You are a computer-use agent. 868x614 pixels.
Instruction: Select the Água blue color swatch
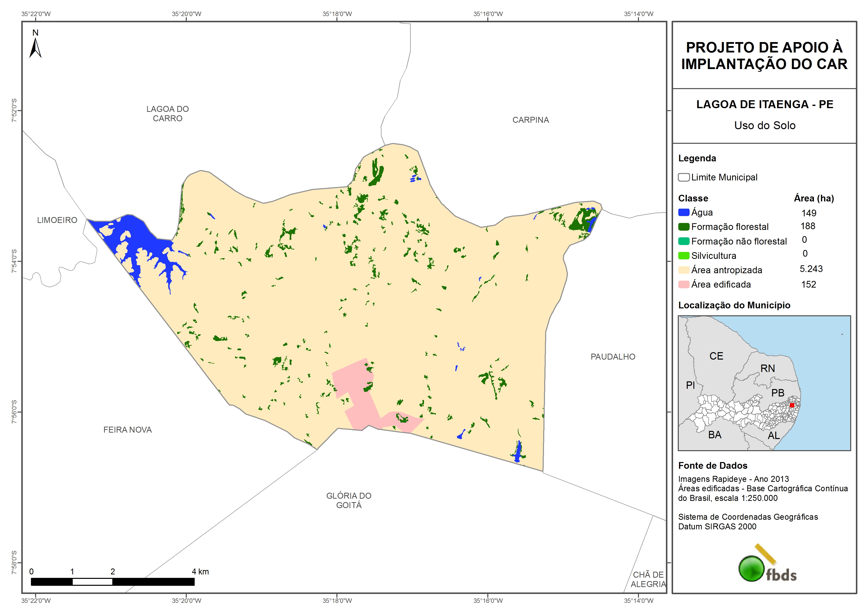click(x=683, y=213)
